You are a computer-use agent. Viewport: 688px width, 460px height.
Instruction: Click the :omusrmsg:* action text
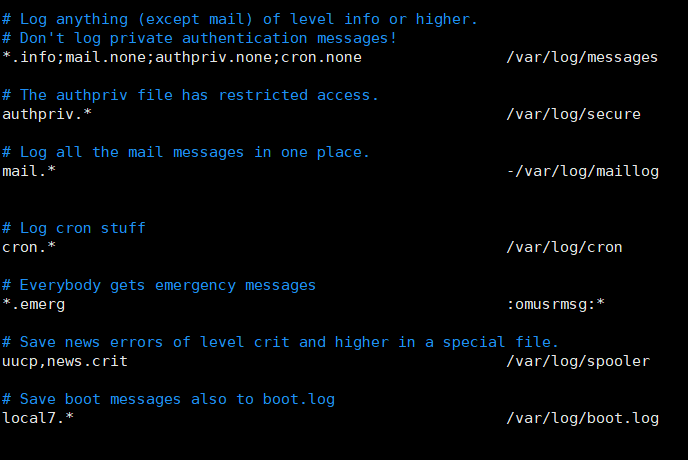(556, 304)
